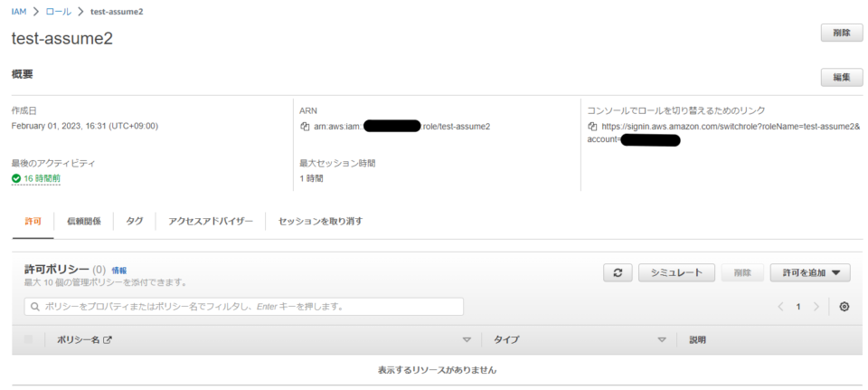This screenshot has width=868, height=390.
Task: Click the 16 時間前 last activity link
Action: 42,179
